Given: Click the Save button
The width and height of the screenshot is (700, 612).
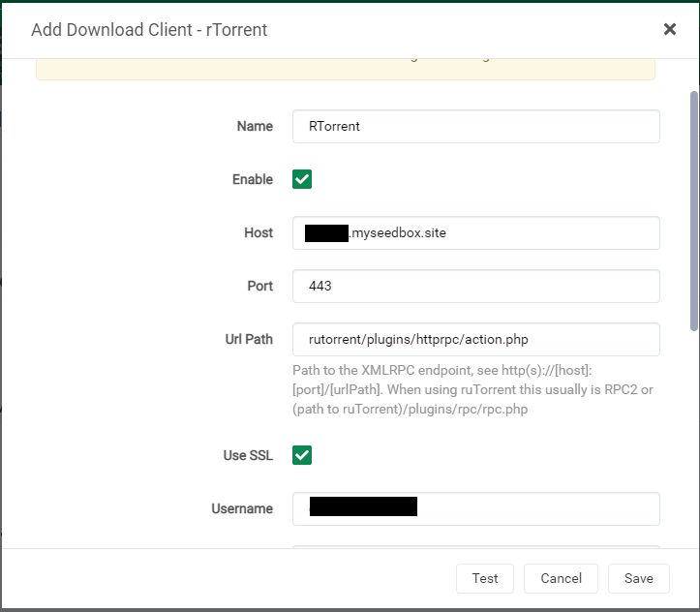Looking at the screenshot, I should coord(638,578).
